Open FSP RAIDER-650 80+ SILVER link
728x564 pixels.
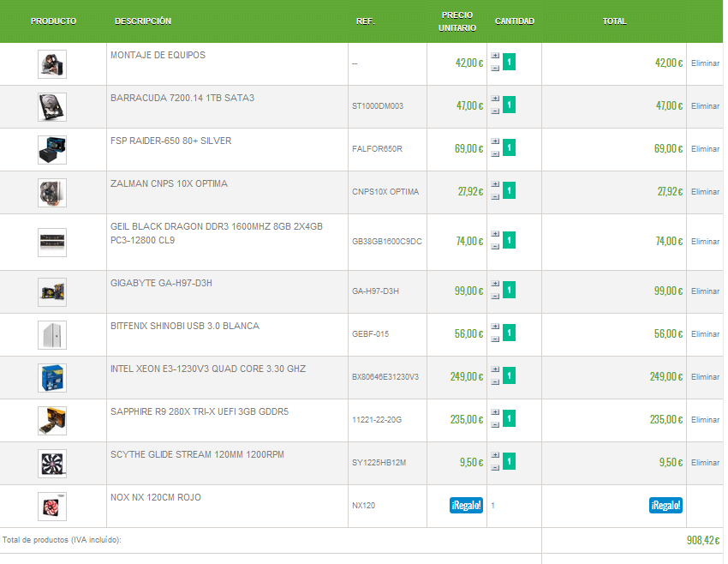(170, 141)
